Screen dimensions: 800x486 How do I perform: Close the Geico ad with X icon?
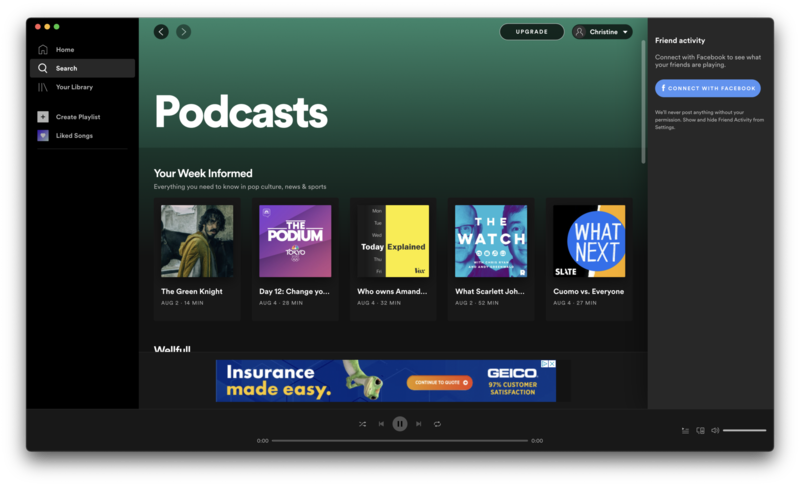click(x=552, y=364)
